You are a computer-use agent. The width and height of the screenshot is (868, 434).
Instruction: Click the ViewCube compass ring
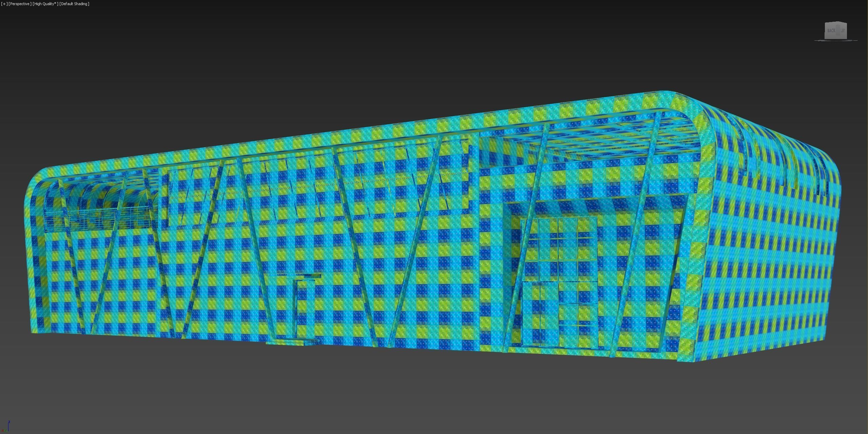(836, 40)
